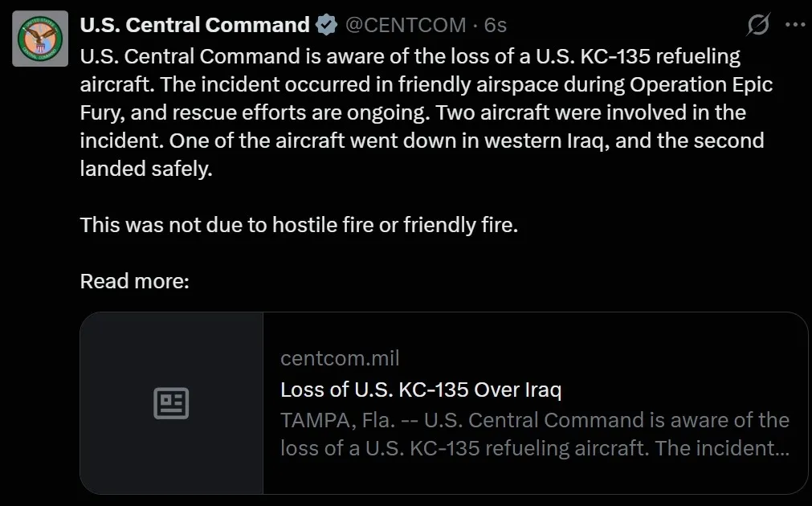Click the "Read more:" text
Viewport: 812px width, 506px height.
pyautogui.click(x=134, y=281)
